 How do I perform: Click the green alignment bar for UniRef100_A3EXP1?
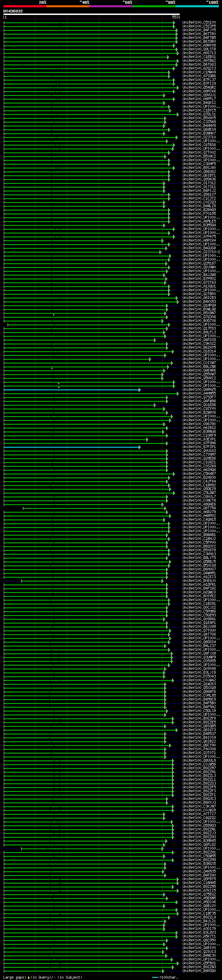tap(76, 440)
